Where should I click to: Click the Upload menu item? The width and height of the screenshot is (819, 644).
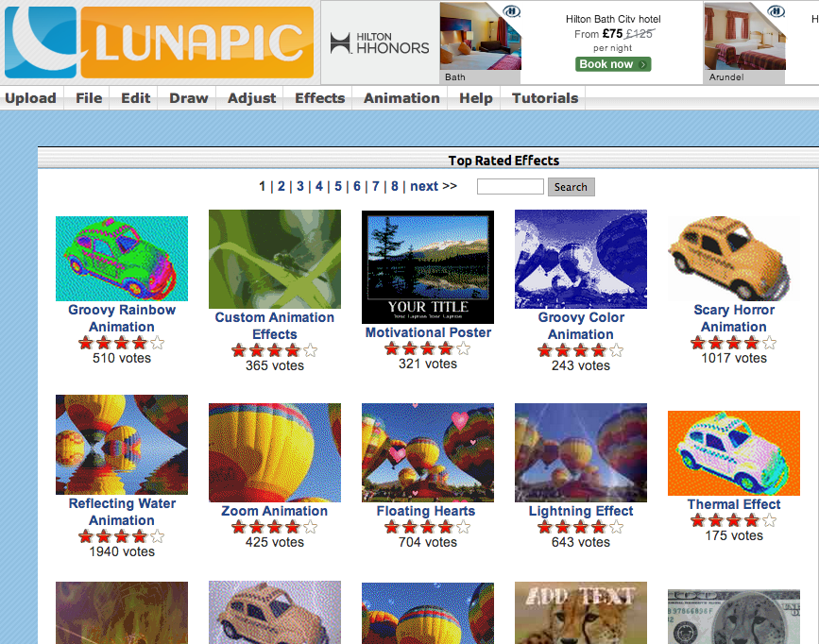point(31,98)
